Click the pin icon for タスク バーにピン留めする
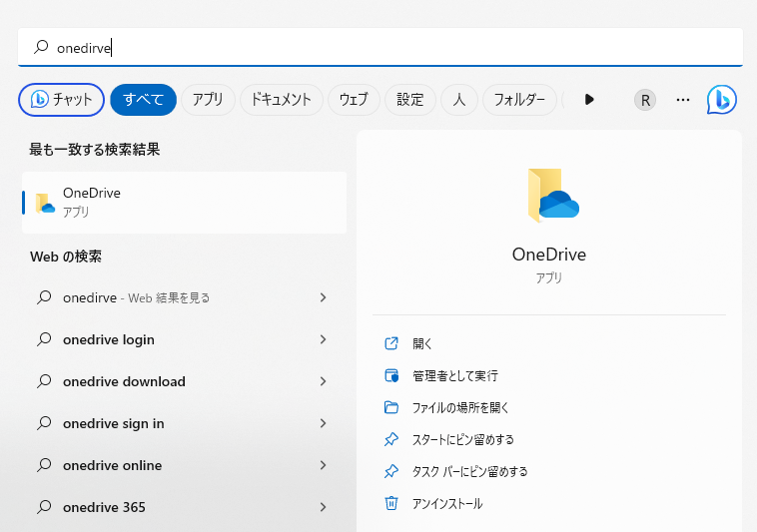 [391, 471]
